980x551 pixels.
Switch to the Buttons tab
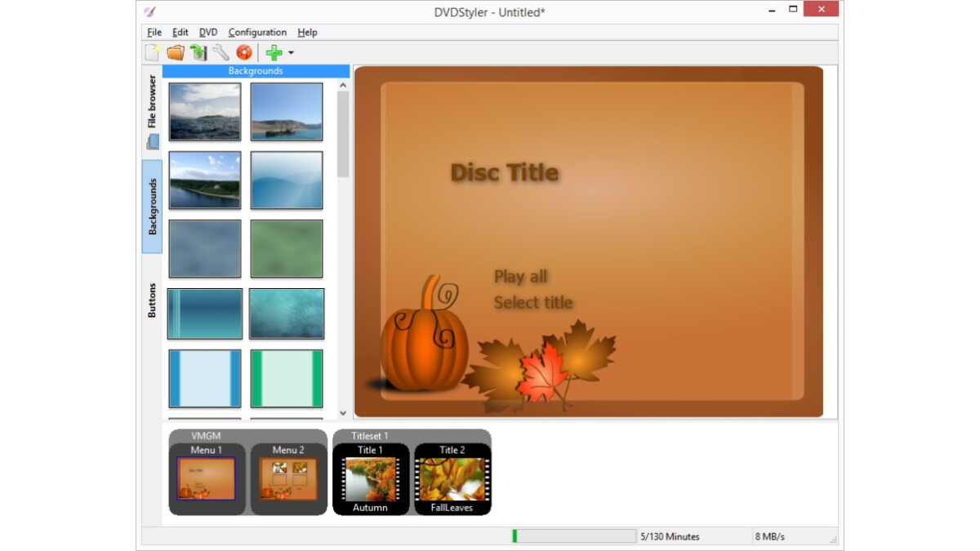152,300
